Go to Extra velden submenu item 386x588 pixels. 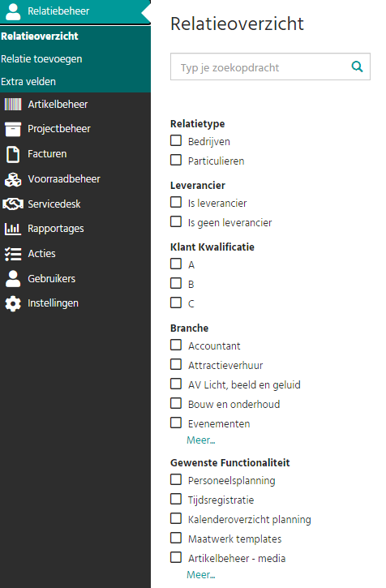28,81
